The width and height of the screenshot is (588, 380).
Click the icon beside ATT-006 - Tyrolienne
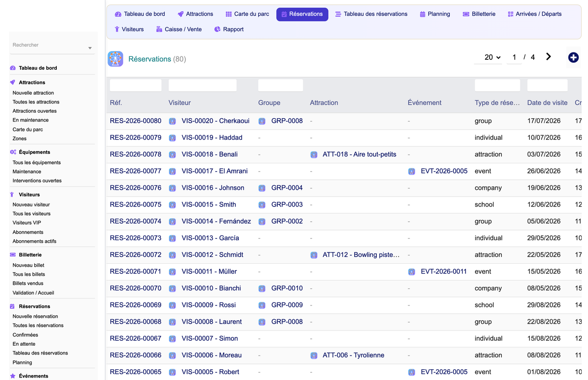pyautogui.click(x=314, y=355)
